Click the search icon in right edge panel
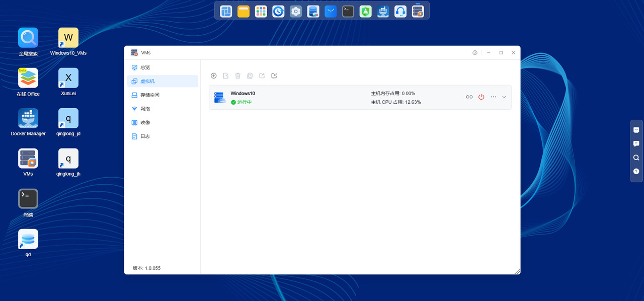This screenshot has height=301, width=644. [636, 158]
